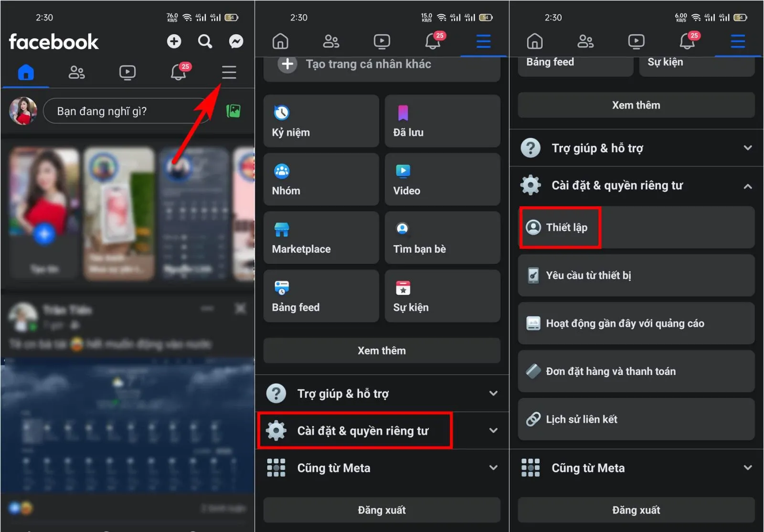Tap chevron next to Cài đặt in middle screen
This screenshot has width=764, height=532.
494,431
